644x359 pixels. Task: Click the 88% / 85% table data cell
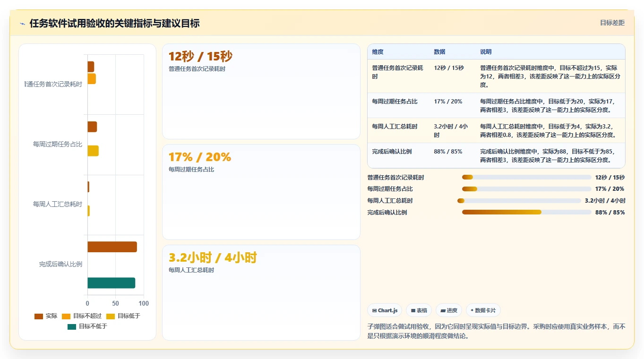[453, 155]
